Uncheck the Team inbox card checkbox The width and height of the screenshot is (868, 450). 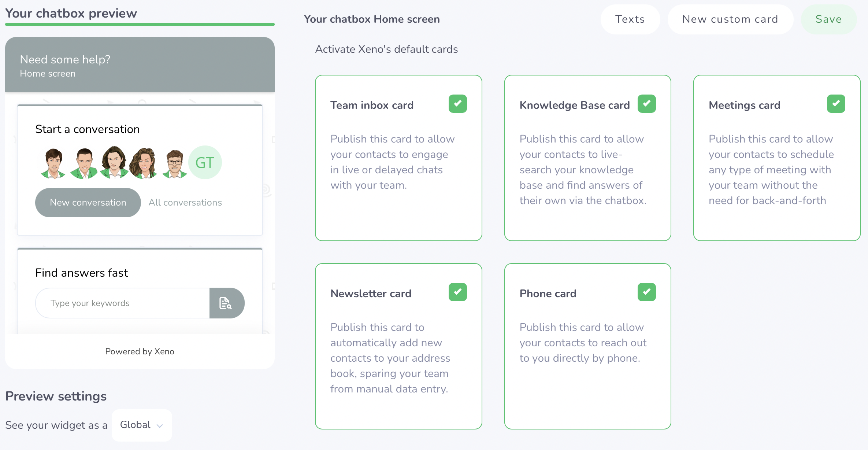pos(457,104)
